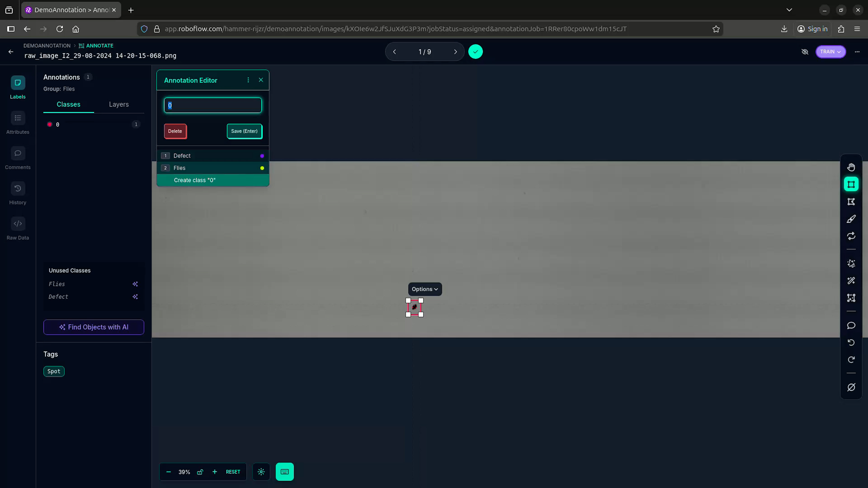Toggle the keyboard shortcuts button
Screen dimensions: 868x488
click(x=284, y=472)
